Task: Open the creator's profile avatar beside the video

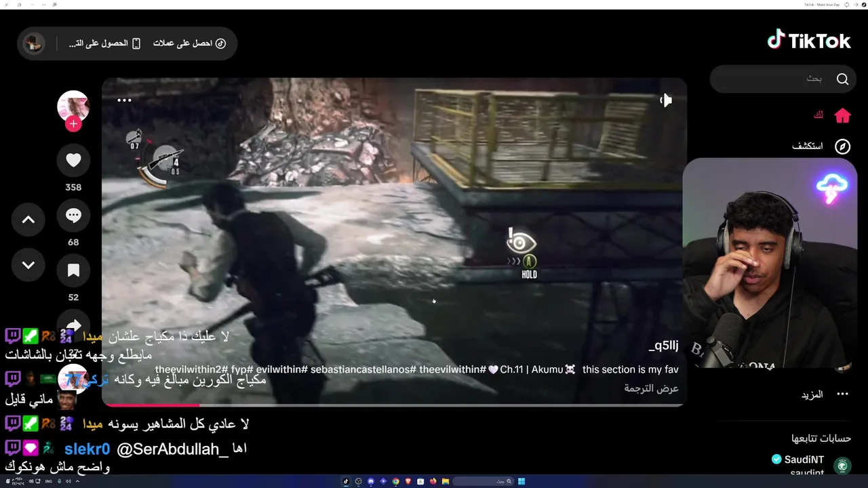Action: pos(73,107)
